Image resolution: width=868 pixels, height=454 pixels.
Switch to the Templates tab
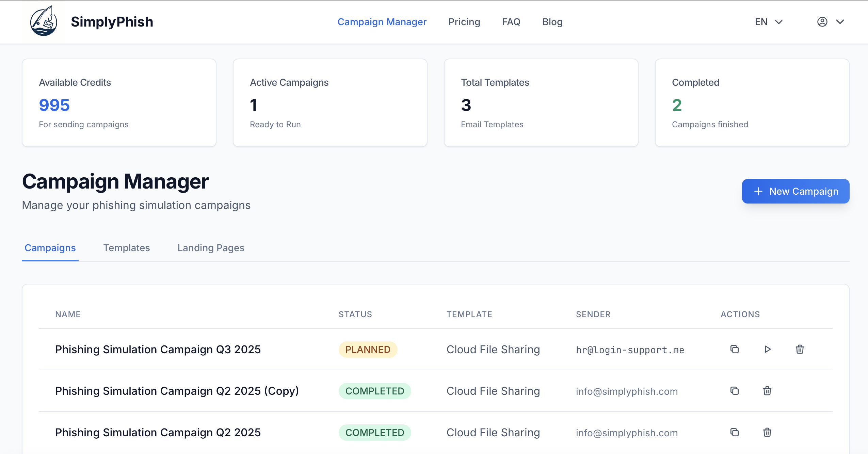coord(126,248)
